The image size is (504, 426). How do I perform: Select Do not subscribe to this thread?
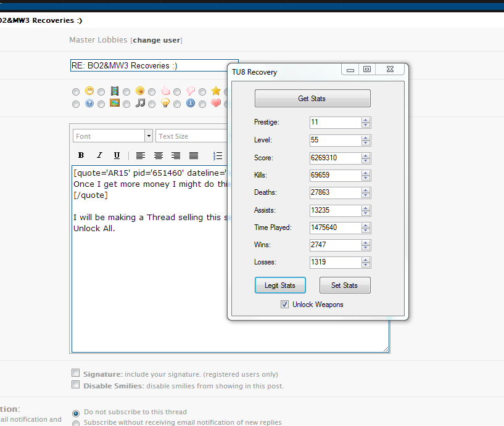pos(76,413)
